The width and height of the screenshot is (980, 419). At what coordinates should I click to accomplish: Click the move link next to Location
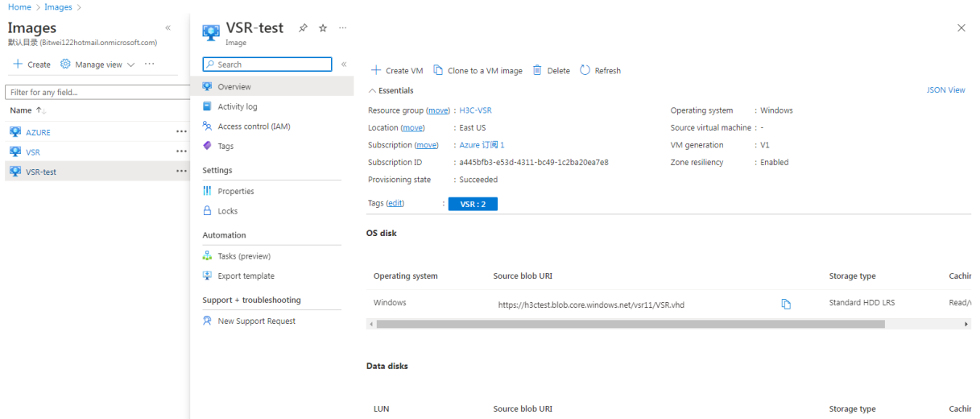412,127
